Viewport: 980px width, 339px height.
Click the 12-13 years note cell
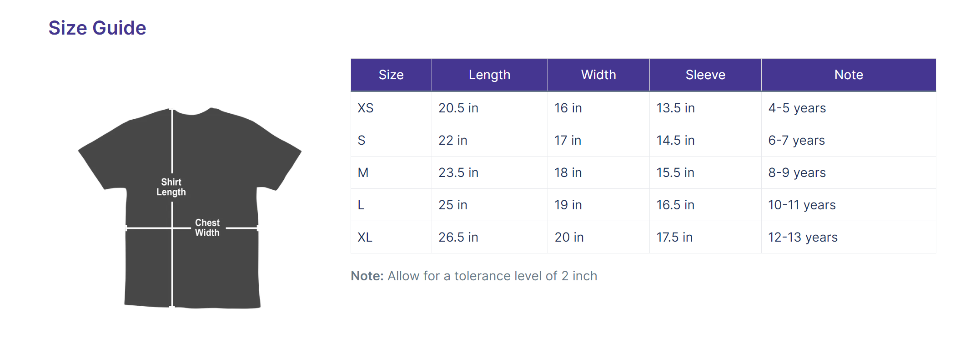pyautogui.click(x=849, y=237)
